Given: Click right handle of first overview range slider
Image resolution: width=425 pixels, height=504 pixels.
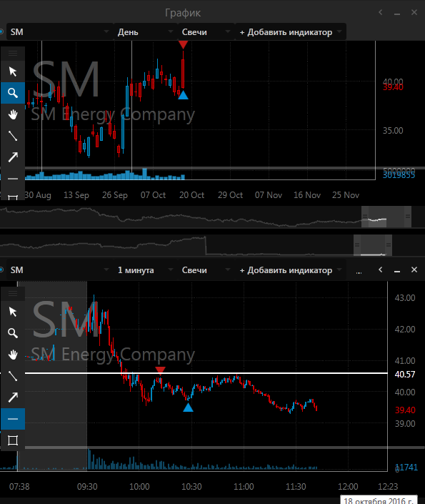Looking at the screenshot, I should tap(408, 217).
